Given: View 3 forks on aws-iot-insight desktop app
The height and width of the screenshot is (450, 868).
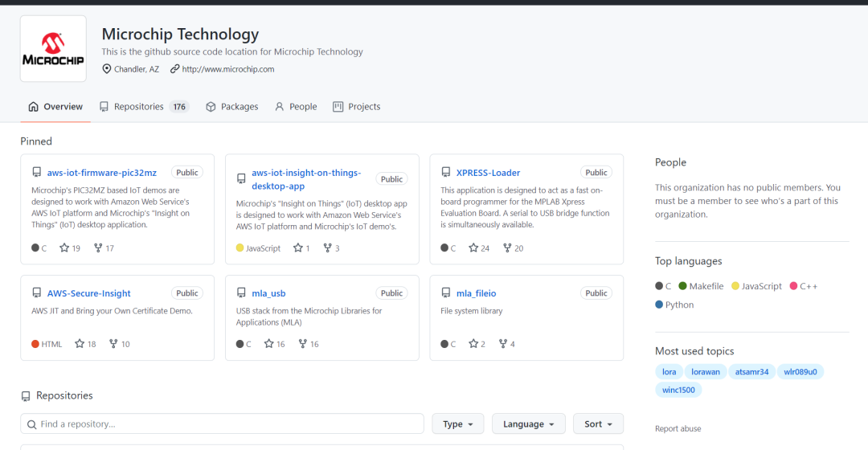Looking at the screenshot, I should (332, 248).
